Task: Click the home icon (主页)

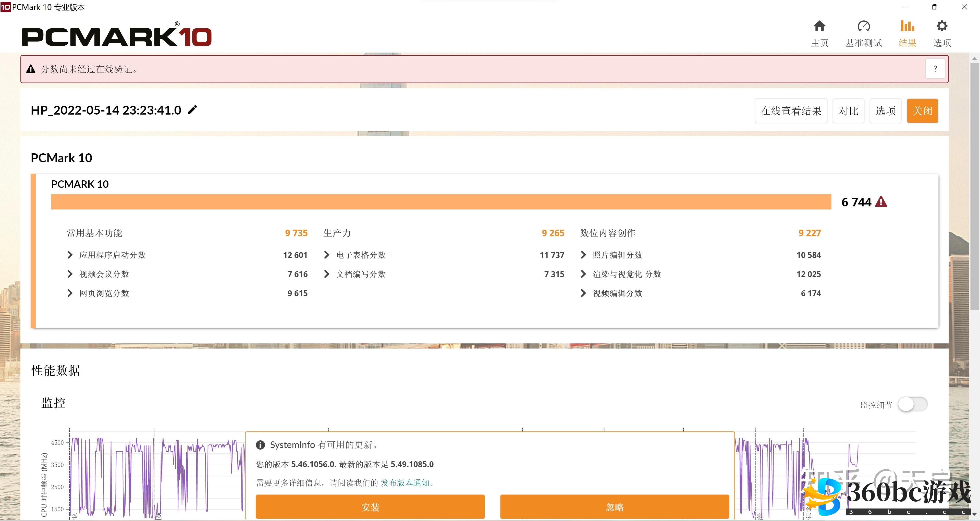Action: [x=819, y=26]
